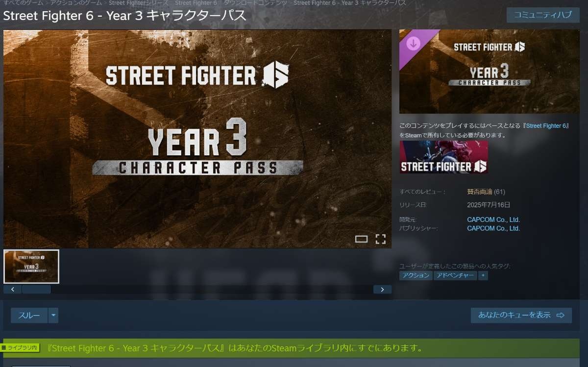588x367 pixels.
Task: Open publisher link CAPCOM Co., Ltd.
Action: 493,228
